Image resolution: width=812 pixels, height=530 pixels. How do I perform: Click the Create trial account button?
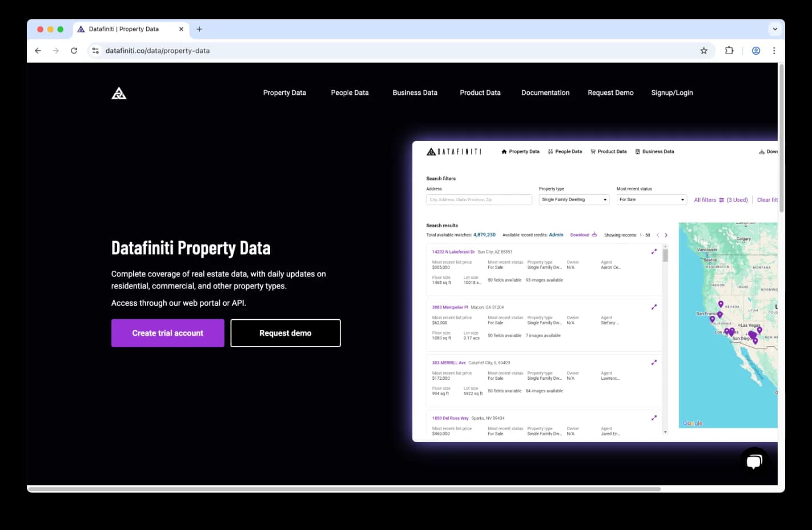click(x=167, y=333)
